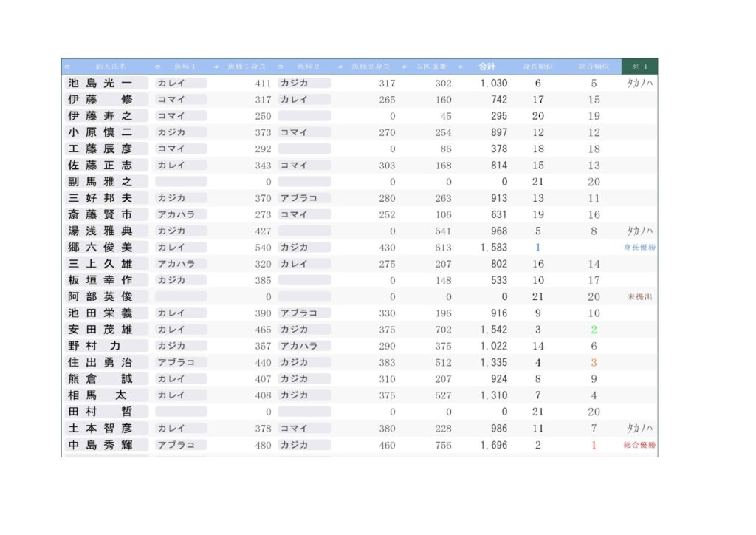756x535 pixels.
Task: Click the # icon before 魚種1身長 header
Action: [216, 67]
